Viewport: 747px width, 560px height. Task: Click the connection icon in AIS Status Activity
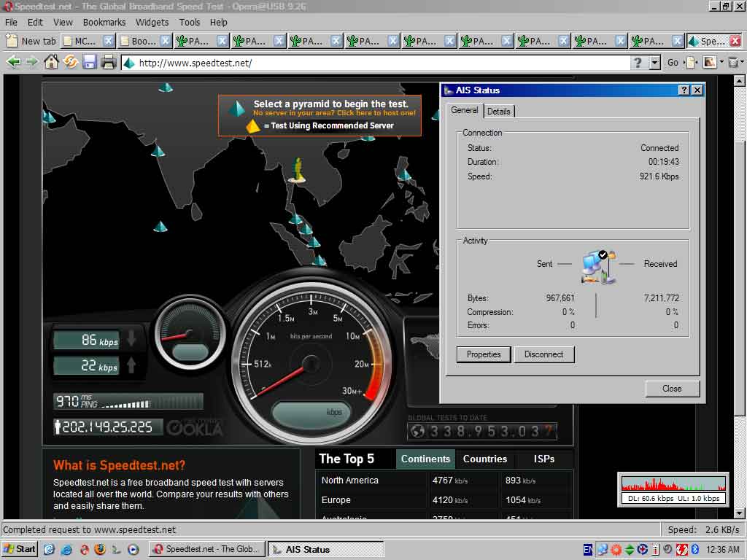pos(599,267)
